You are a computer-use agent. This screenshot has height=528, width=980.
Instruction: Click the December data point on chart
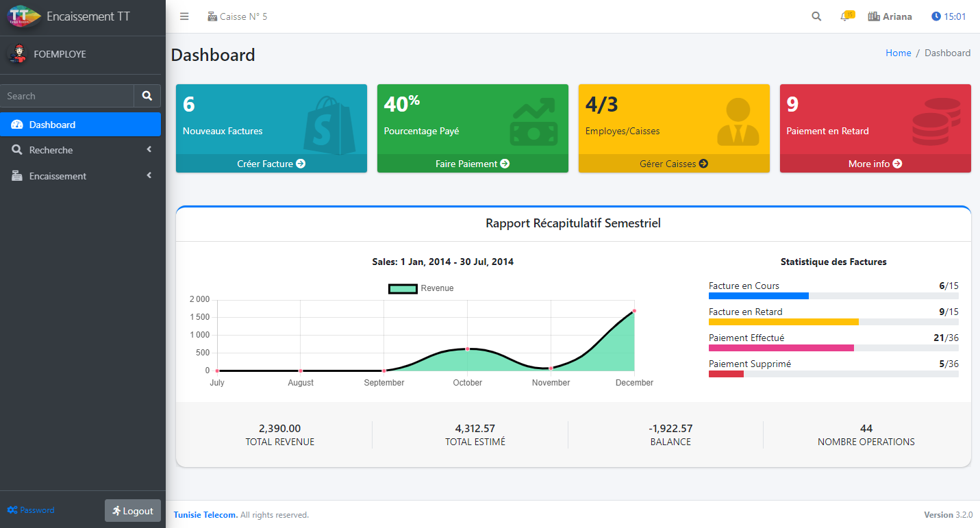[634, 311]
